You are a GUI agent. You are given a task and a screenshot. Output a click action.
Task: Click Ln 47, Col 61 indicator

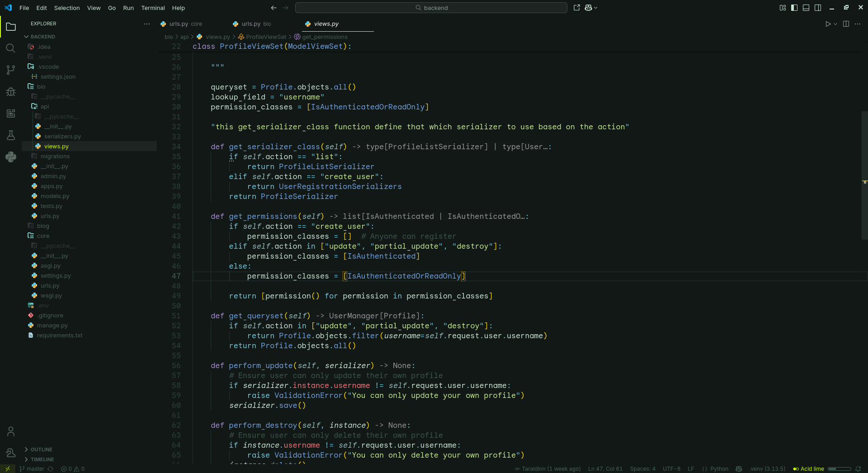pyautogui.click(x=605, y=469)
